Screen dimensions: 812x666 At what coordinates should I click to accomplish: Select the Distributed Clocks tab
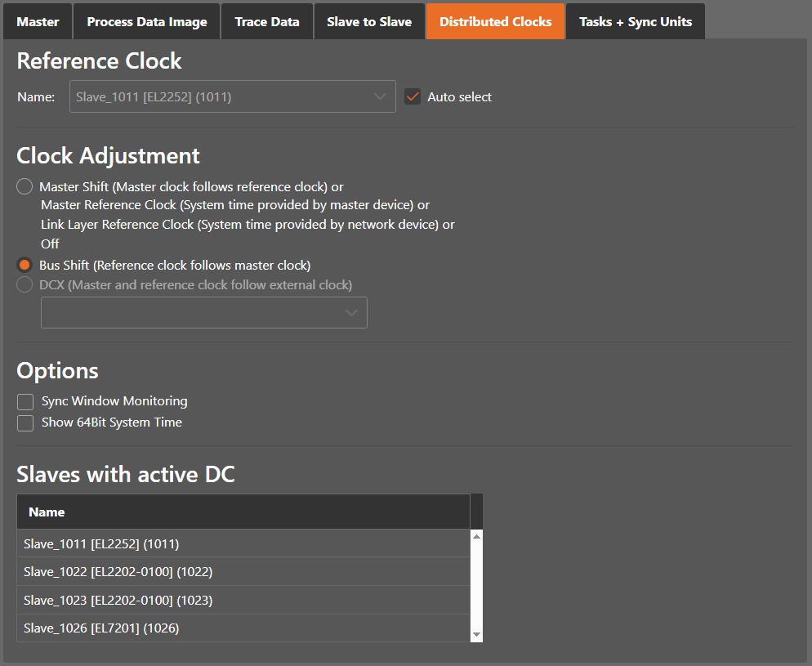tap(495, 22)
